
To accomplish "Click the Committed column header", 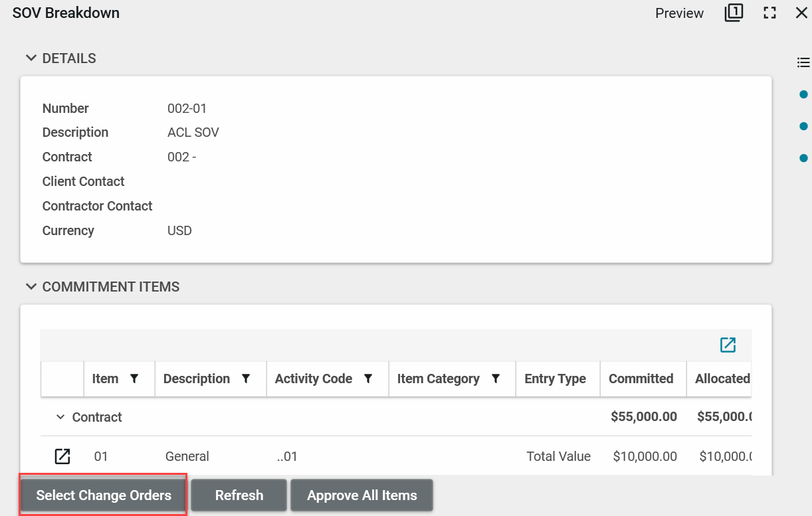I will point(641,379).
